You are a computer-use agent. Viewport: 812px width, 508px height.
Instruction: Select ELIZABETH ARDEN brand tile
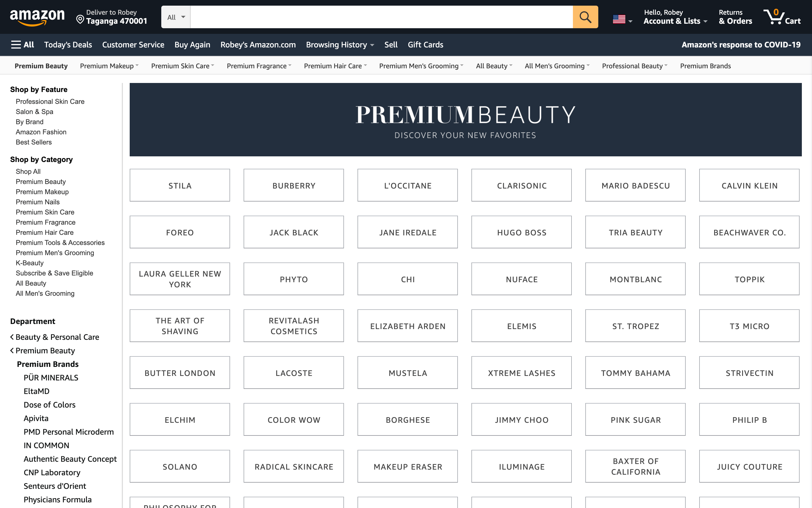407,326
